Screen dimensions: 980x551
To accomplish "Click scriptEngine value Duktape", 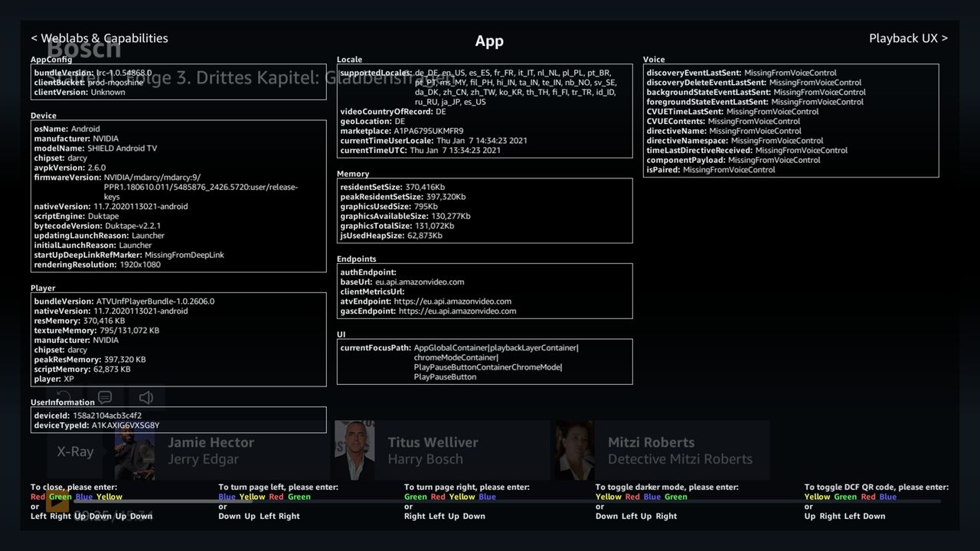I will (x=103, y=217).
